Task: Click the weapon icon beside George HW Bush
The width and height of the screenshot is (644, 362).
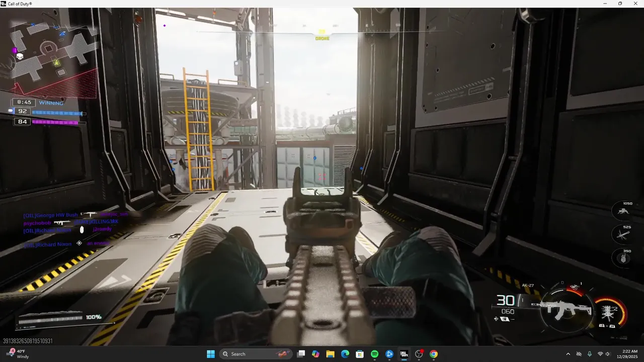Action: [89, 215]
